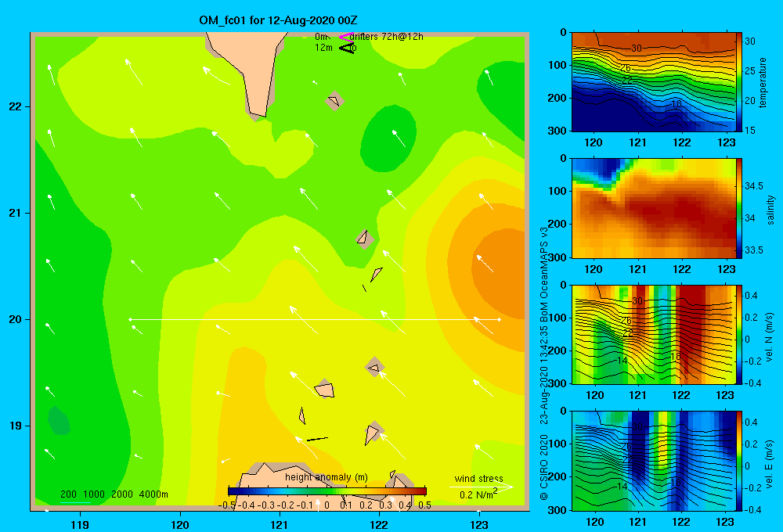Click the wind stress reference arrow
783x532 pixels.
tap(481, 486)
